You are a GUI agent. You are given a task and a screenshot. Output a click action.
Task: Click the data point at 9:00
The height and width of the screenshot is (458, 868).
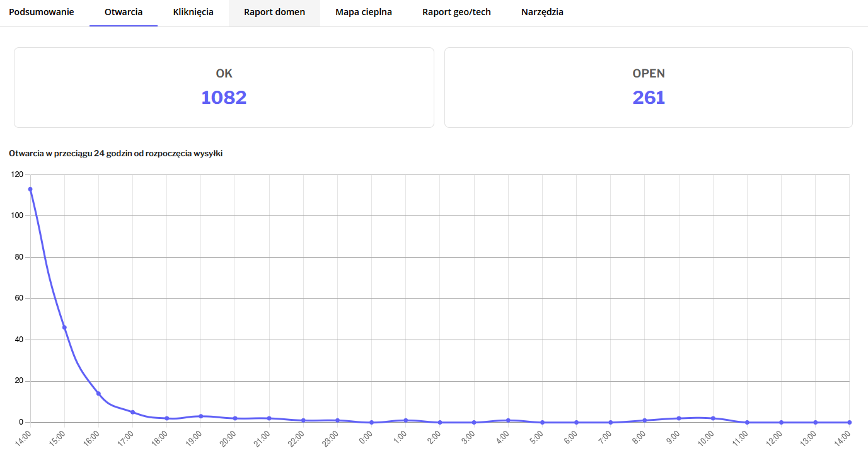coord(679,418)
